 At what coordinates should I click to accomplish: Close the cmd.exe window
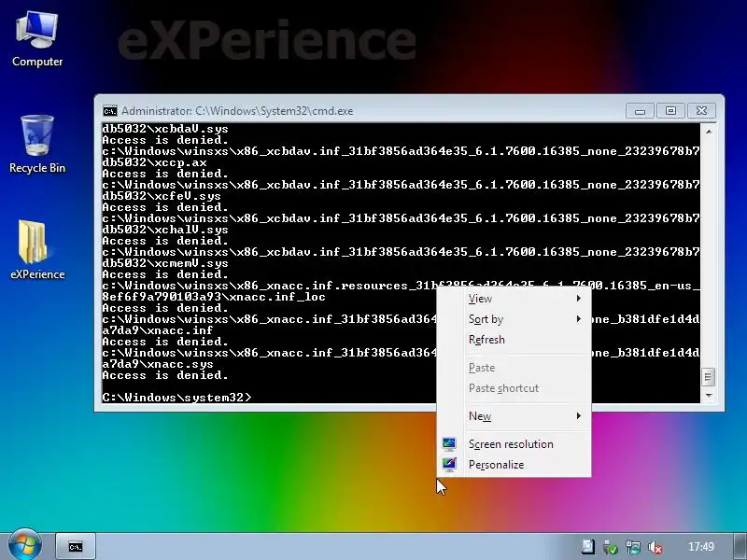point(701,111)
